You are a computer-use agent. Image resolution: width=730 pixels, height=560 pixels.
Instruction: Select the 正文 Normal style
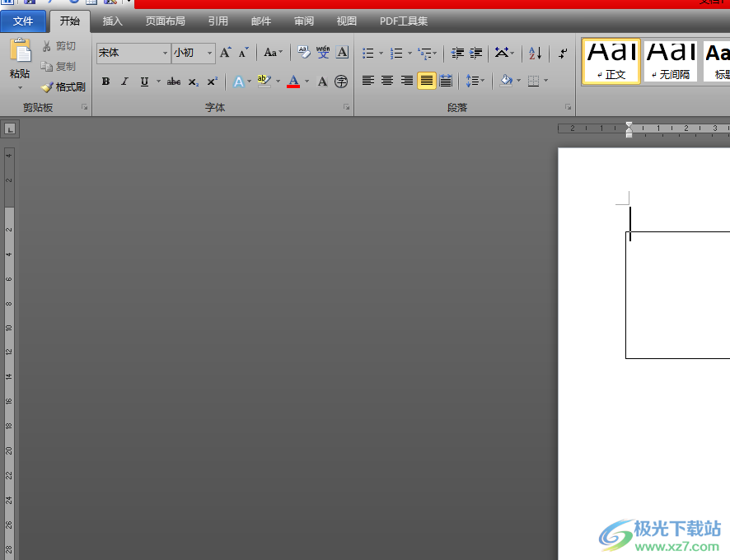point(611,61)
